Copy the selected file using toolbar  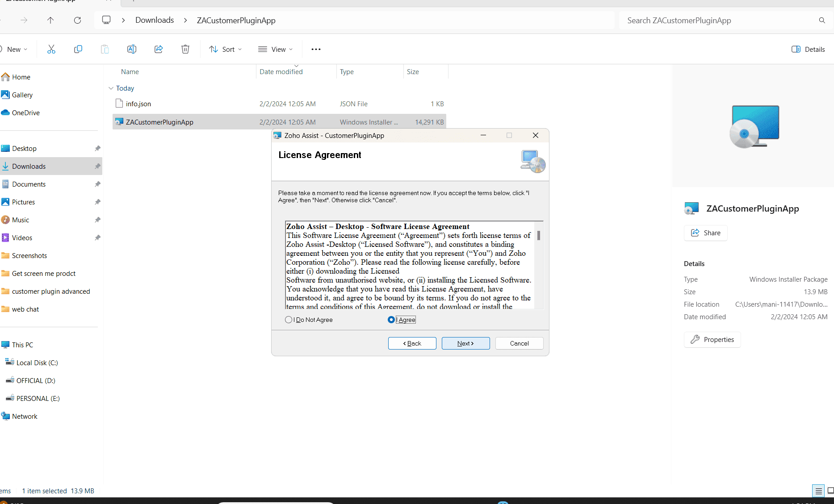tap(78, 49)
